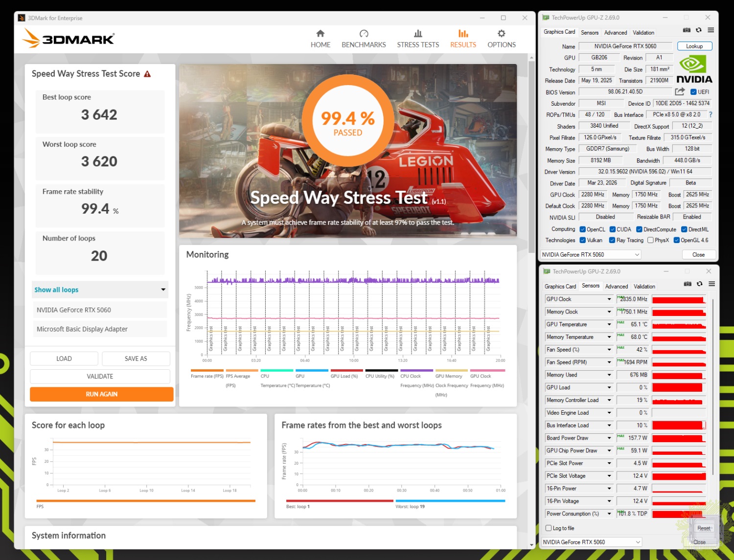
Task: Click the BIOS export share icon
Action: (x=680, y=91)
